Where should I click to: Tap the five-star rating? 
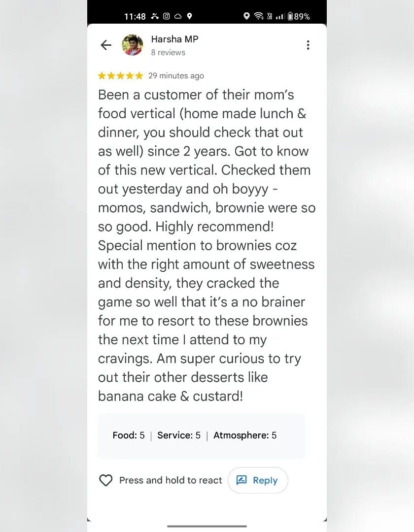(x=120, y=76)
